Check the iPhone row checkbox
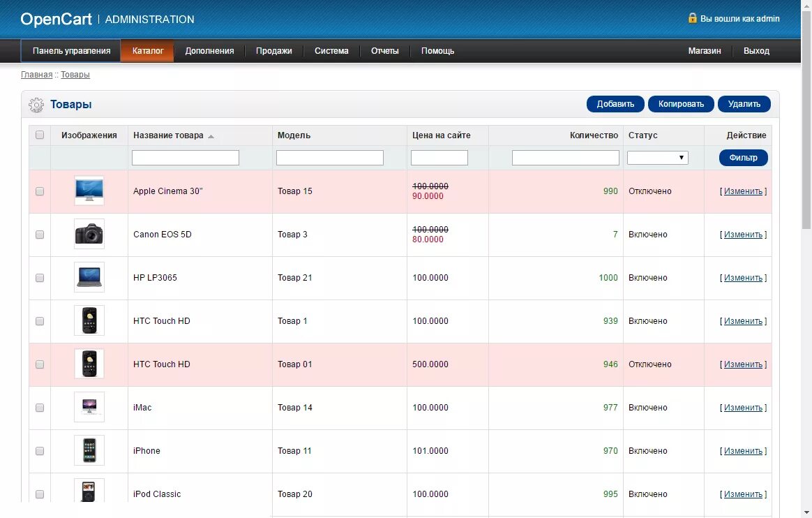Image resolution: width=812 pixels, height=518 pixels. (x=40, y=451)
